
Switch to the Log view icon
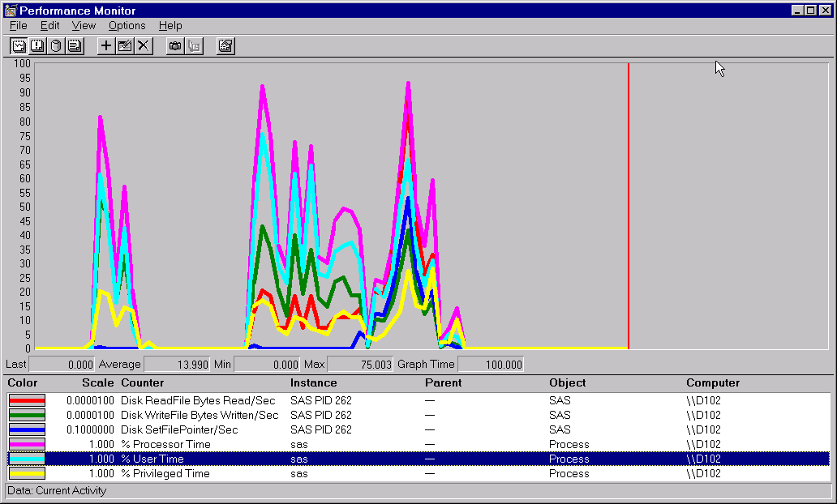(x=56, y=45)
